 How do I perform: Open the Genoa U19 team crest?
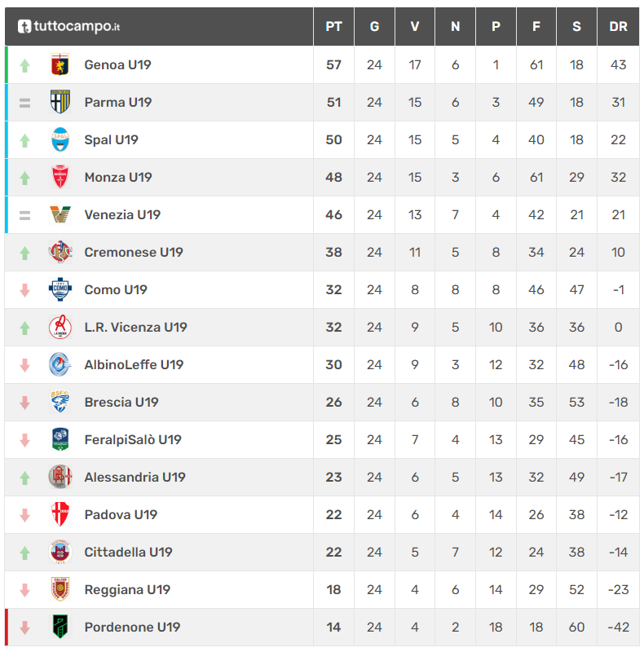pos(60,64)
